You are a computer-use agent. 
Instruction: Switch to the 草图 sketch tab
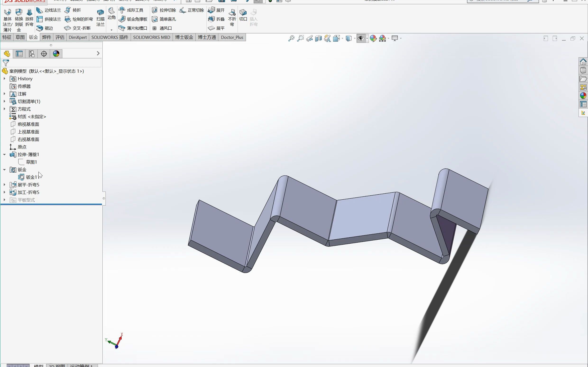point(20,37)
